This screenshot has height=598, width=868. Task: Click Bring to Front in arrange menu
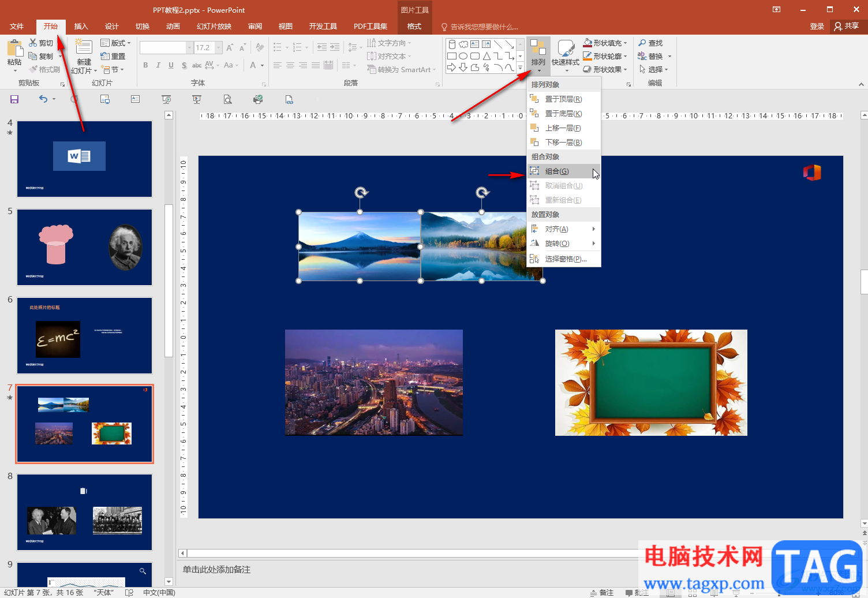pos(563,99)
